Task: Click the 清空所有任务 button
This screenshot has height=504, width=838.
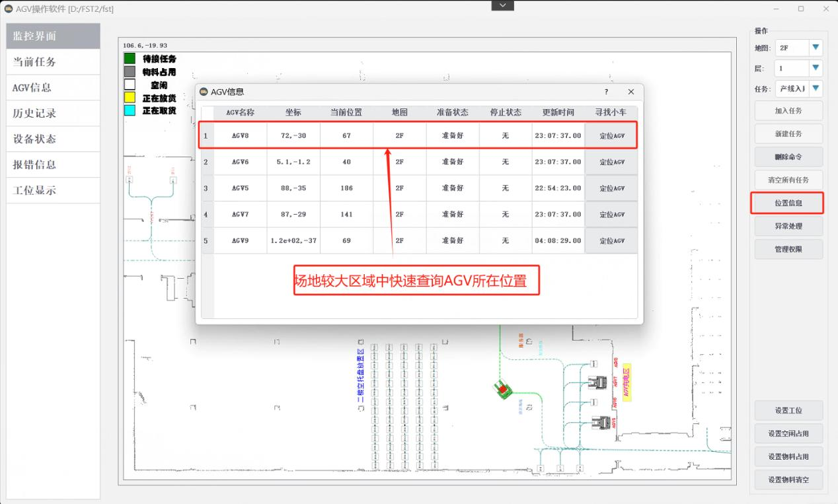Action: tap(788, 180)
